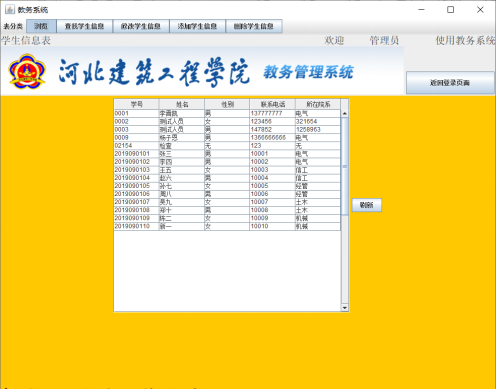Click the table scrollbar down arrow
This screenshot has width=496, height=389.
click(x=345, y=308)
